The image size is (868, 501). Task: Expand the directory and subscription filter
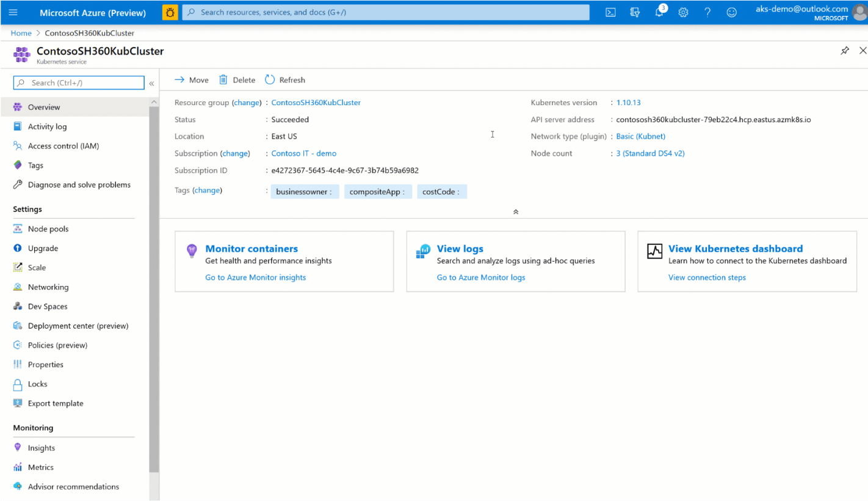tap(634, 12)
